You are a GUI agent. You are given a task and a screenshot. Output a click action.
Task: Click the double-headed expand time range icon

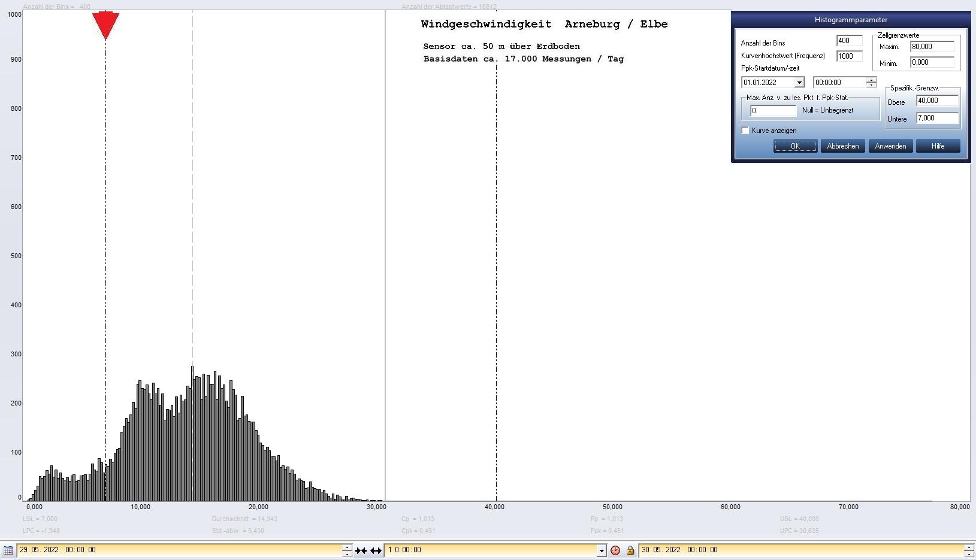click(376, 550)
